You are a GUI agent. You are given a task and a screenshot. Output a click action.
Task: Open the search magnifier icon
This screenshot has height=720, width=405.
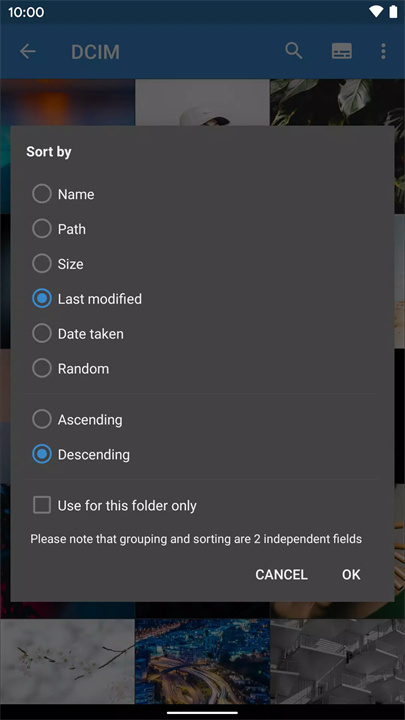pos(293,51)
